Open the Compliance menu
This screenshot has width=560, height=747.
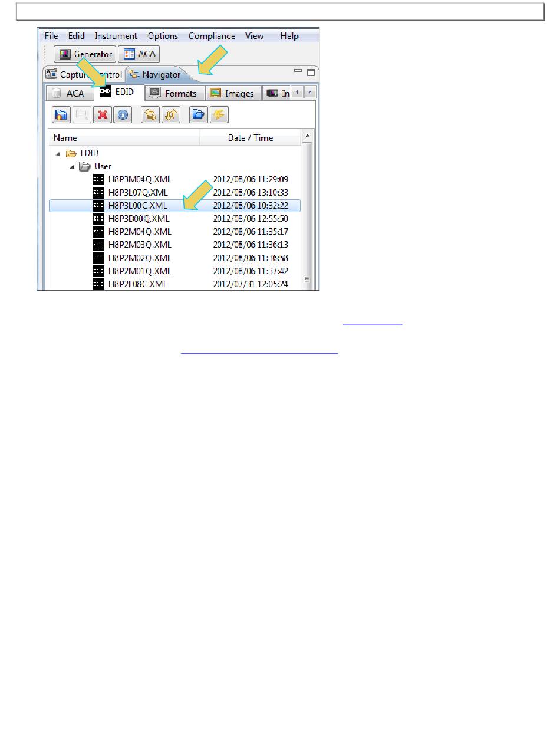click(x=212, y=36)
